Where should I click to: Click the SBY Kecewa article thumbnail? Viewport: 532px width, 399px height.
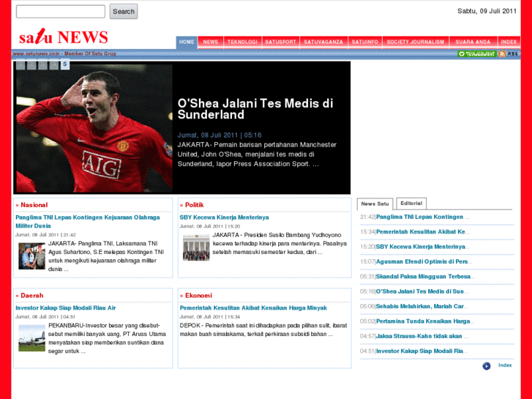coord(196,247)
